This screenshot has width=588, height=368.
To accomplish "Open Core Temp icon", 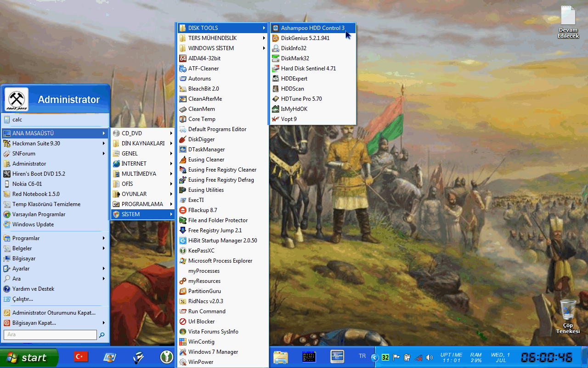I will [182, 119].
